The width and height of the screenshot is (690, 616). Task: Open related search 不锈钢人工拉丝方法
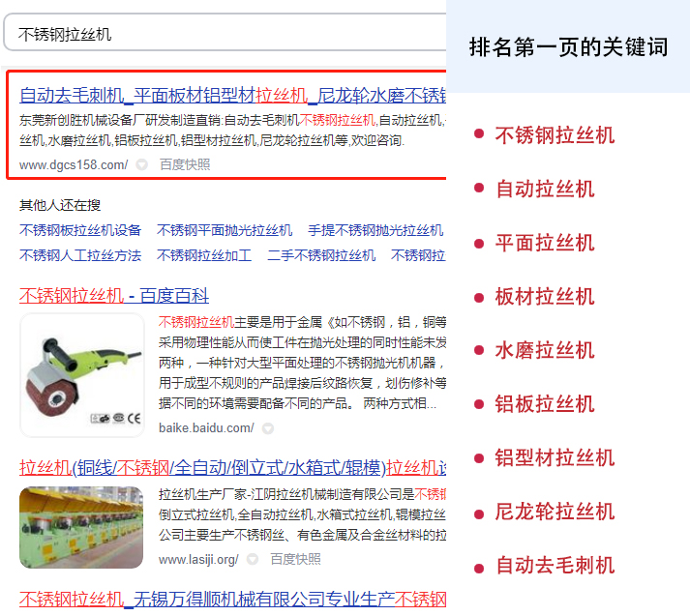click(80, 255)
